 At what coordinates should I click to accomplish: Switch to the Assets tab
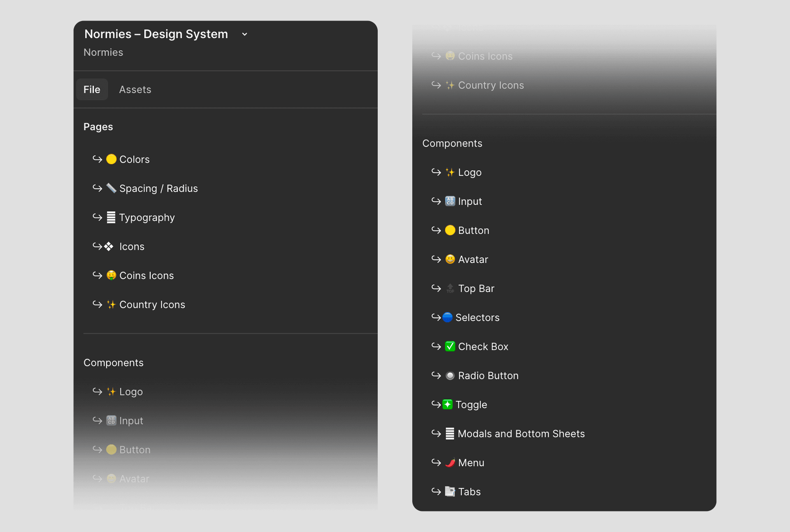135,90
